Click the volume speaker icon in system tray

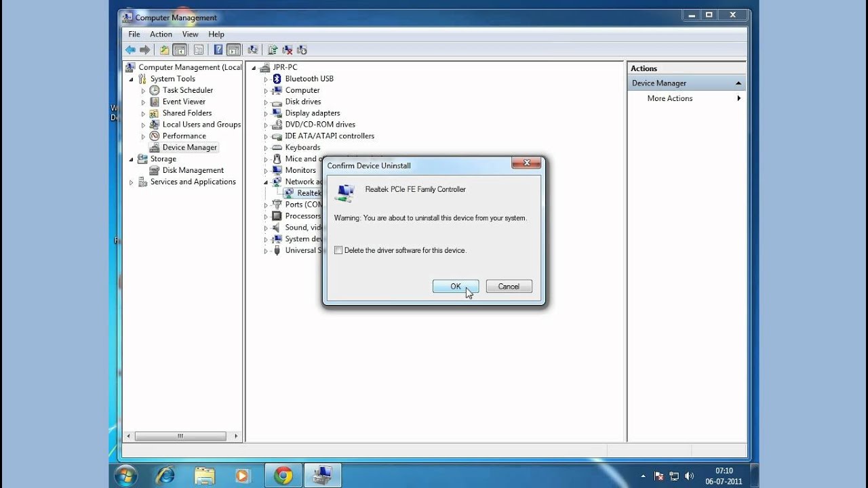[x=690, y=476]
